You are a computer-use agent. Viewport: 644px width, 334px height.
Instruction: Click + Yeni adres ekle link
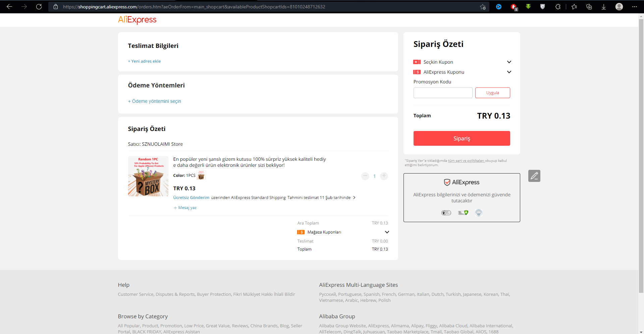point(144,61)
